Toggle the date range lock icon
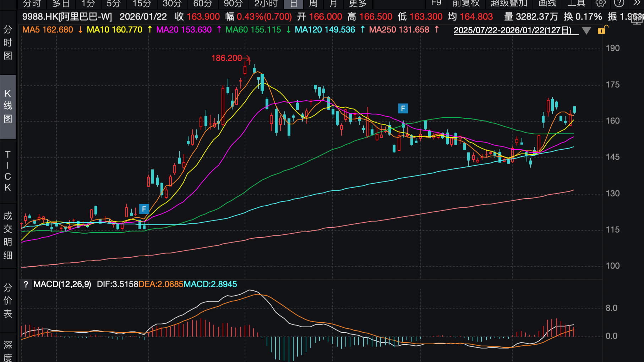This screenshot has width=644, height=362. (x=602, y=30)
